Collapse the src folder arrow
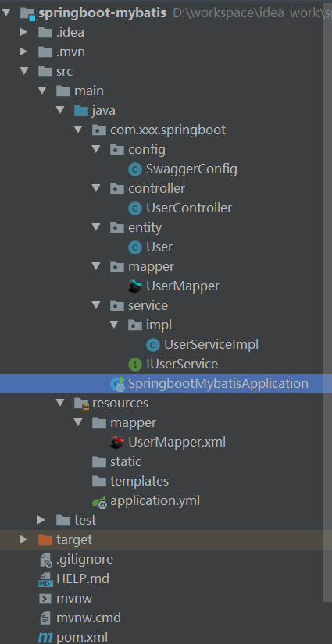The image size is (332, 644). coord(23,71)
